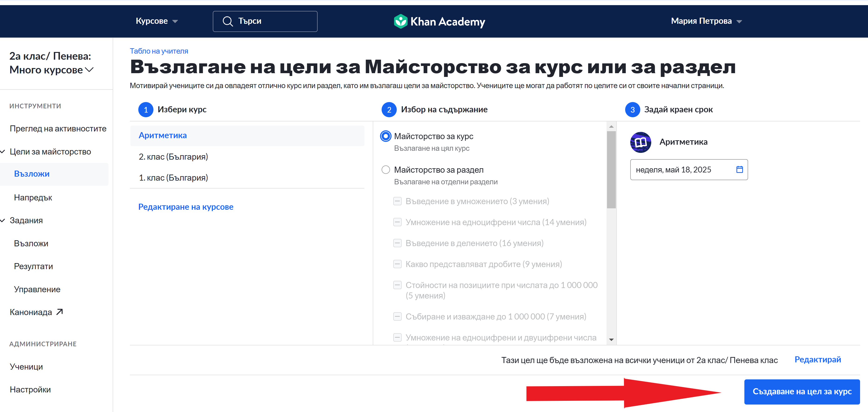Click the Khan Academy logo icon
868x412 pixels.
(401, 21)
